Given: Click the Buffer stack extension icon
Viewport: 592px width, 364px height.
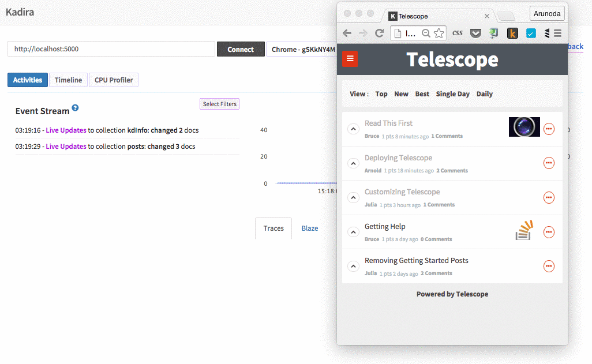Looking at the screenshot, I should click(546, 33).
